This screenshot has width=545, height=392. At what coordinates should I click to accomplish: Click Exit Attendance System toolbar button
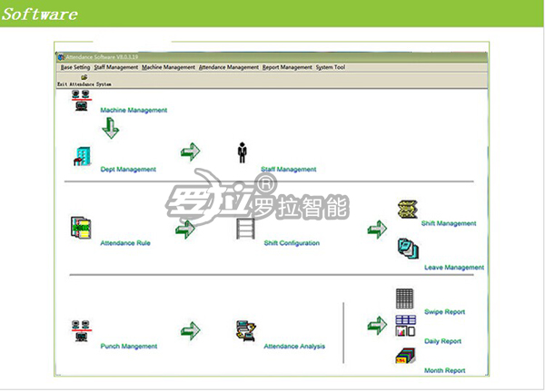coord(84,80)
